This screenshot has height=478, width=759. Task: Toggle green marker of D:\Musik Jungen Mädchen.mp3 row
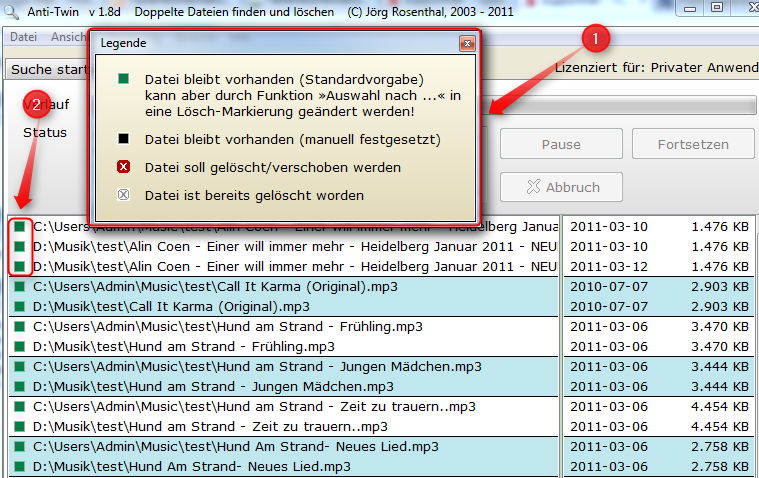19,386
